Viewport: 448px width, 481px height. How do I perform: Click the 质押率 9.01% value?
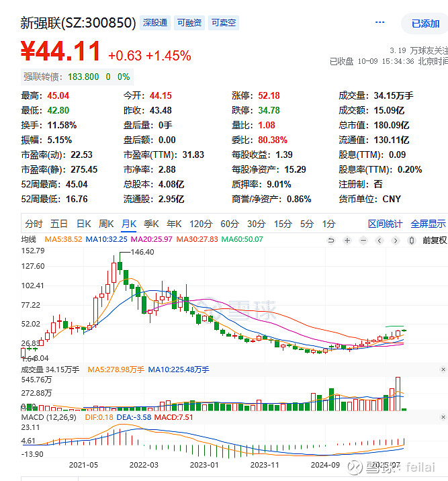pyautogui.click(x=279, y=184)
